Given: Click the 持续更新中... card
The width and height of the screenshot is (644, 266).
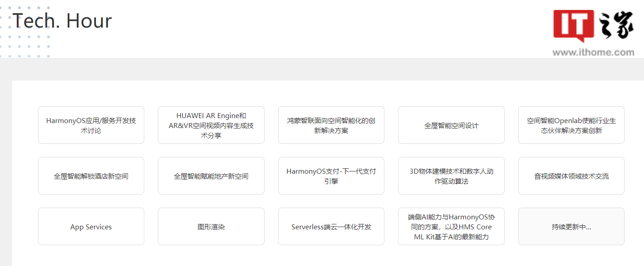Looking at the screenshot, I should coord(571,227).
